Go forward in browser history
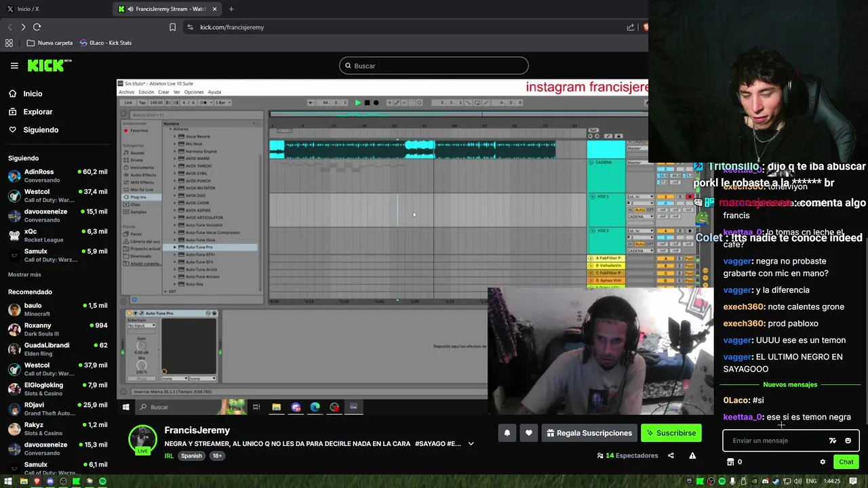 (23, 27)
